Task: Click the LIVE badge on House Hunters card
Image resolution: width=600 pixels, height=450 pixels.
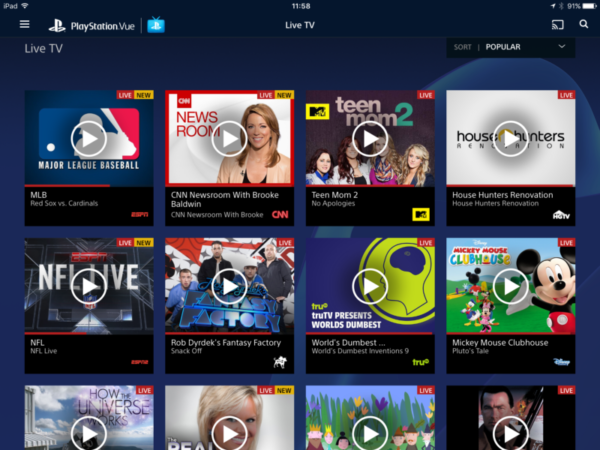Action: (x=566, y=95)
